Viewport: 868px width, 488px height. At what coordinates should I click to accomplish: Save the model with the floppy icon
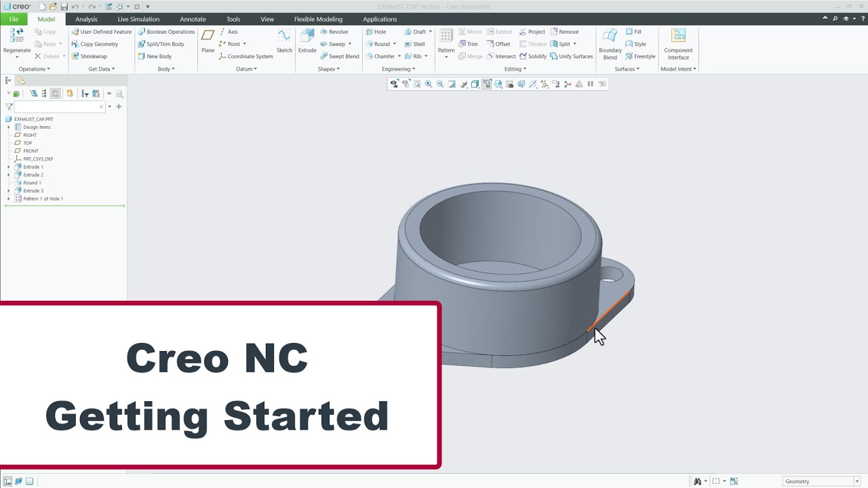64,6
